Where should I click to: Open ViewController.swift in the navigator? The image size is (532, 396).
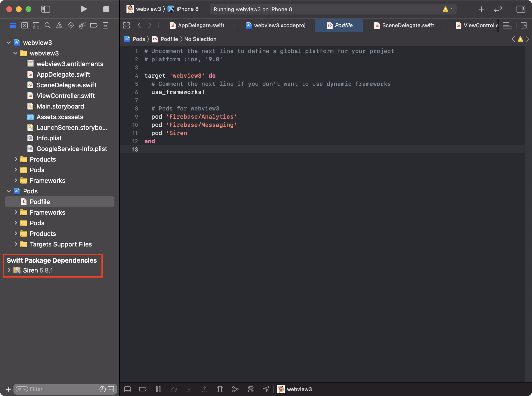click(66, 96)
